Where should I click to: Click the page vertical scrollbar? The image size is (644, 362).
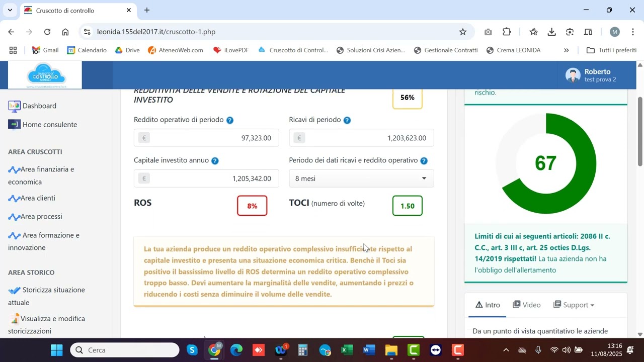tap(640, 201)
